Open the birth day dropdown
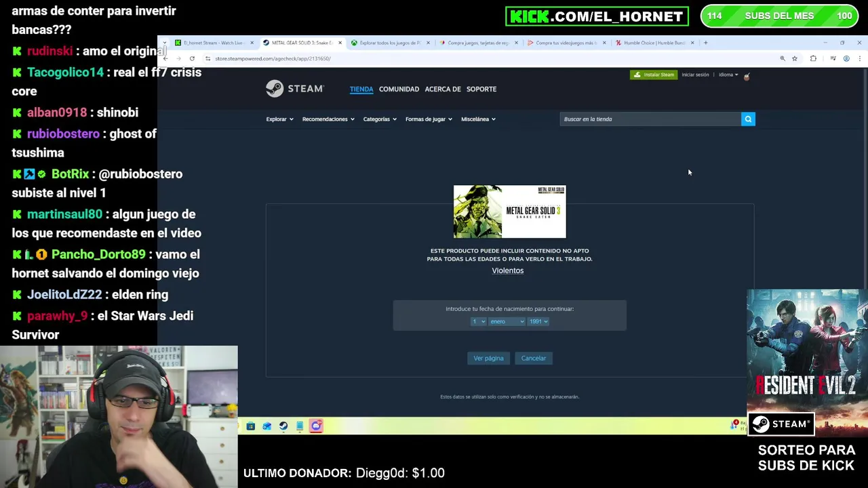 478,321
